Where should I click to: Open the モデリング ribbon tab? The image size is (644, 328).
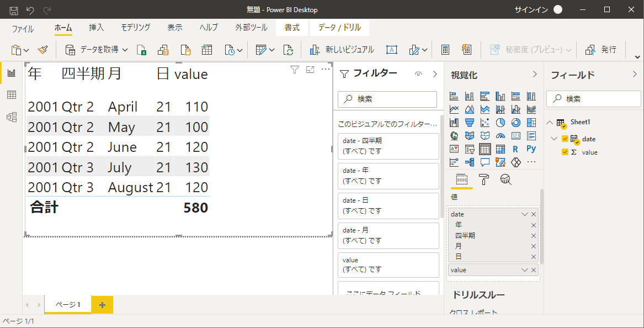pyautogui.click(x=136, y=28)
